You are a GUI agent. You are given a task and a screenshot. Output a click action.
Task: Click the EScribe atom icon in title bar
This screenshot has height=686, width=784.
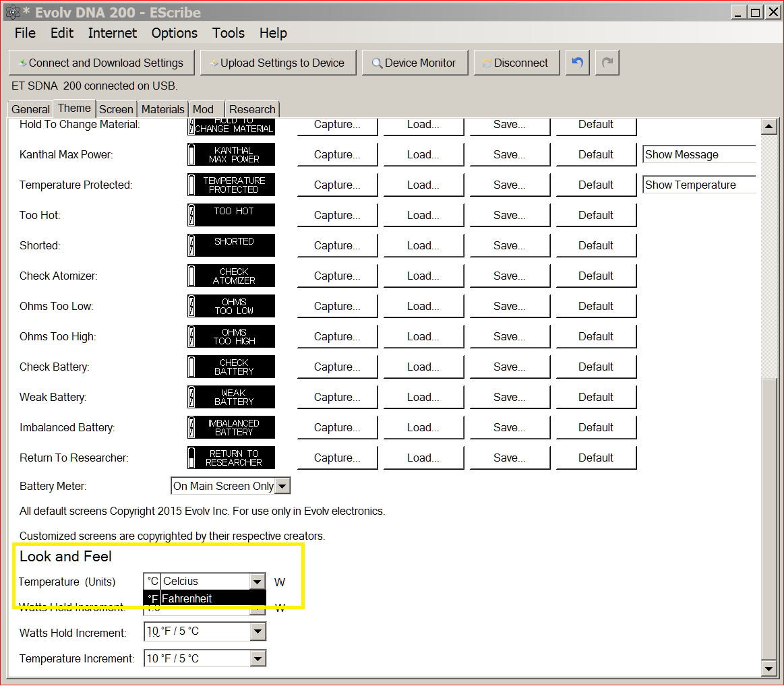tap(13, 13)
